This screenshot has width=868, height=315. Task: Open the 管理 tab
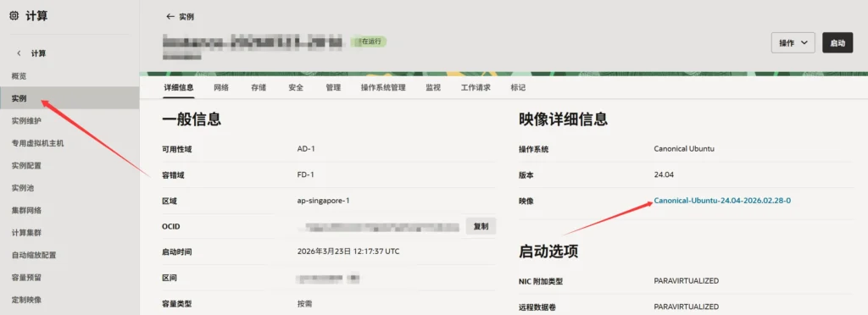pos(333,87)
